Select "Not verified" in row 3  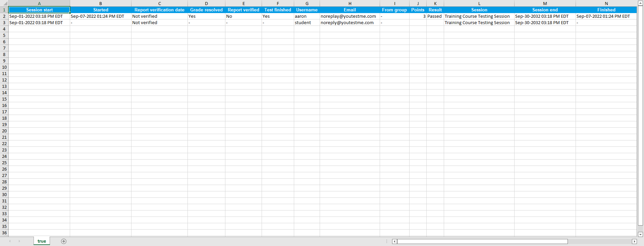click(x=160, y=22)
